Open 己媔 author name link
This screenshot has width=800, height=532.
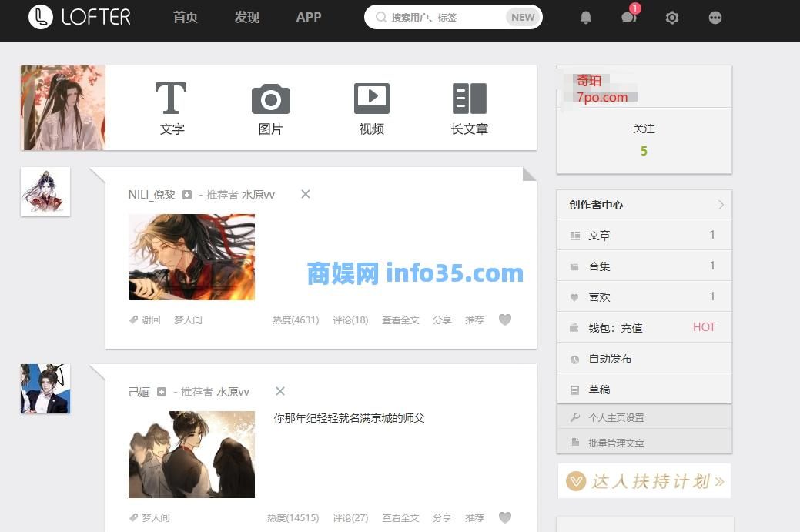[139, 392]
